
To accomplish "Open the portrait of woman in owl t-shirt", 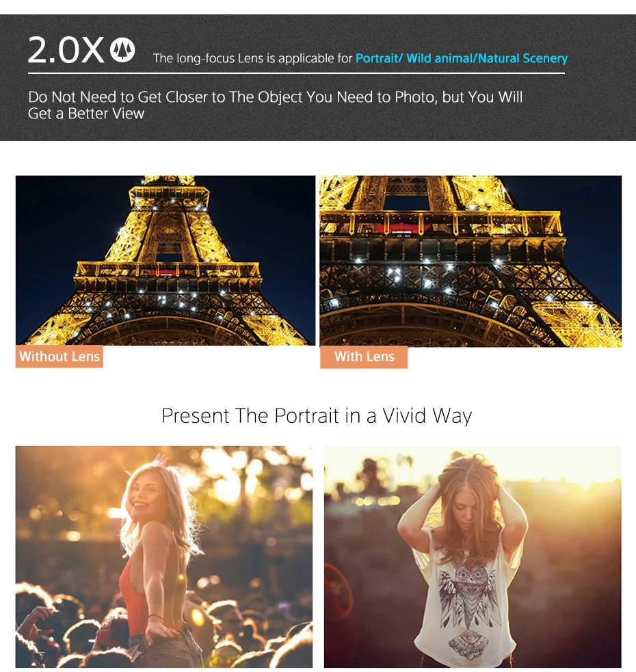I will [x=473, y=557].
